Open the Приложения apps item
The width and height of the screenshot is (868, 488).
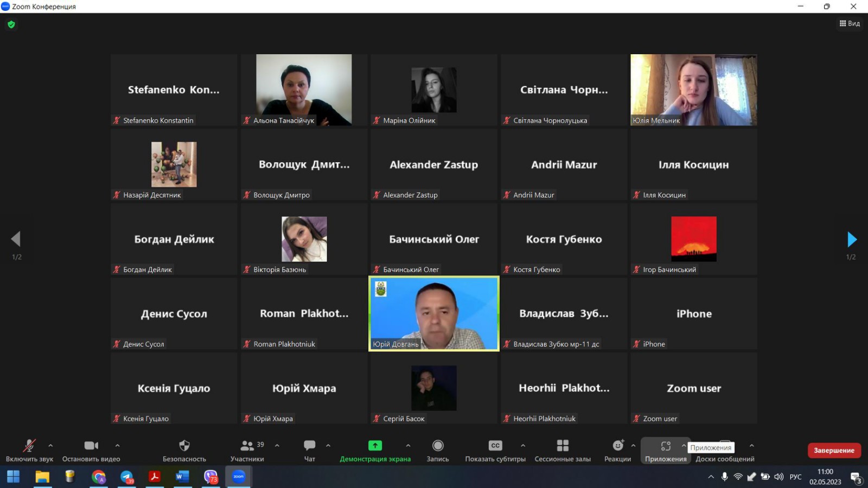[x=666, y=450]
